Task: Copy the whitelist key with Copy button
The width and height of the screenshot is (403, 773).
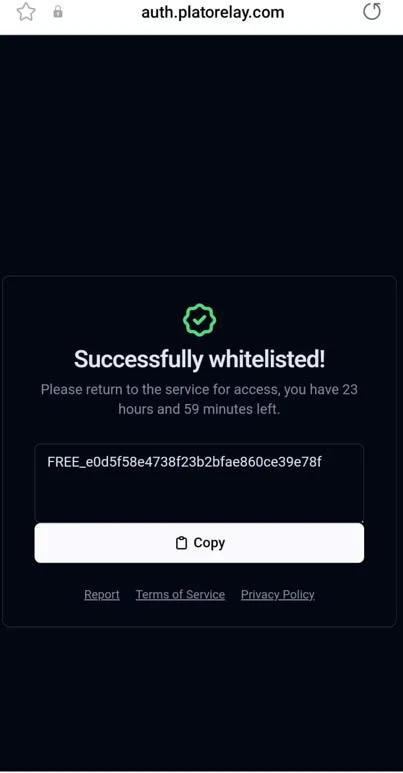Action: (199, 543)
